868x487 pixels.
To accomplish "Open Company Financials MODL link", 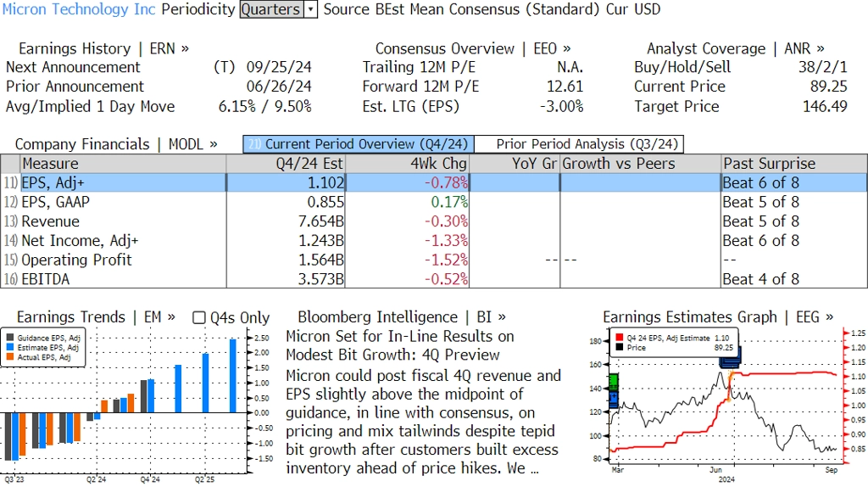I will pyautogui.click(x=116, y=144).
